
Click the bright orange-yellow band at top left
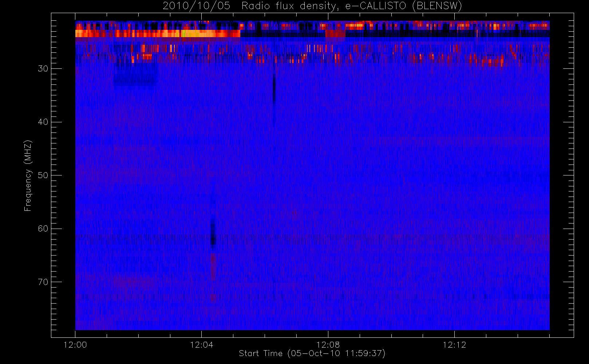(158, 33)
